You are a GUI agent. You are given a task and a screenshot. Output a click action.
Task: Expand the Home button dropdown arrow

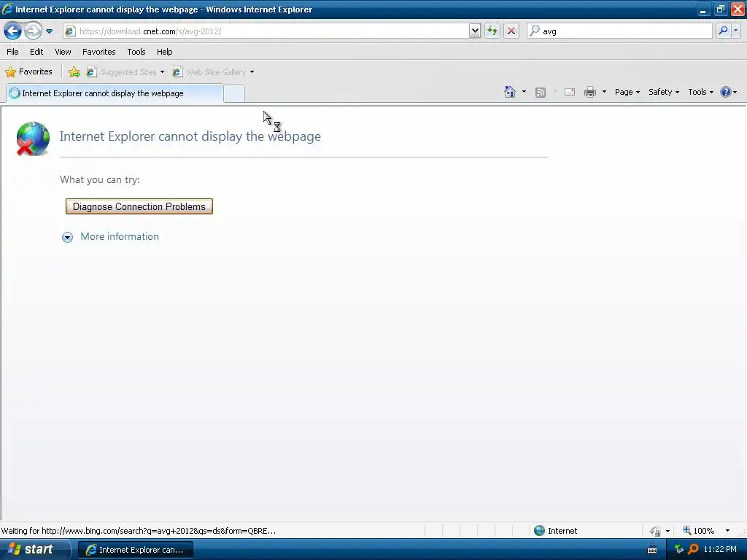(524, 92)
